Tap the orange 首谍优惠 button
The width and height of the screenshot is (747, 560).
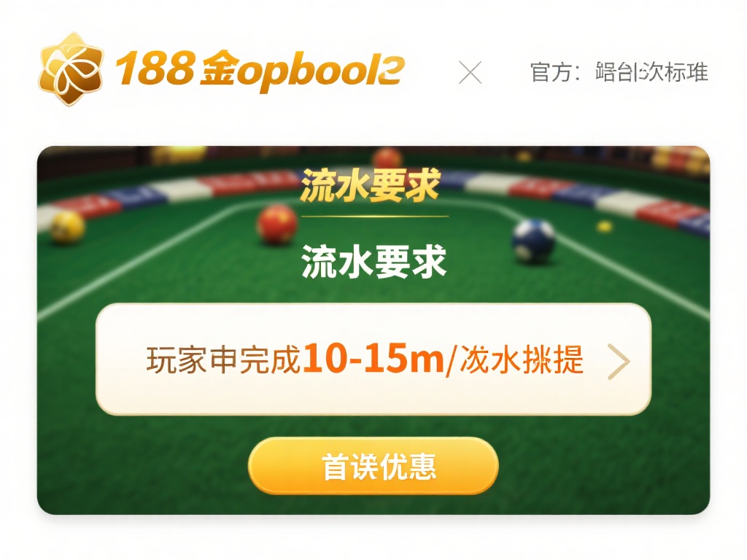coord(373,466)
